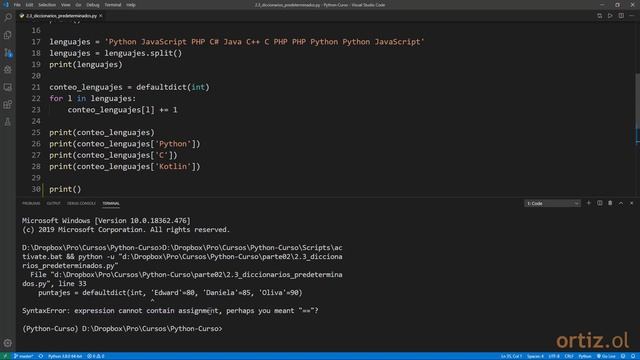Click the Go Live status bar button
This screenshot has width=640, height=360.
tap(606, 356)
